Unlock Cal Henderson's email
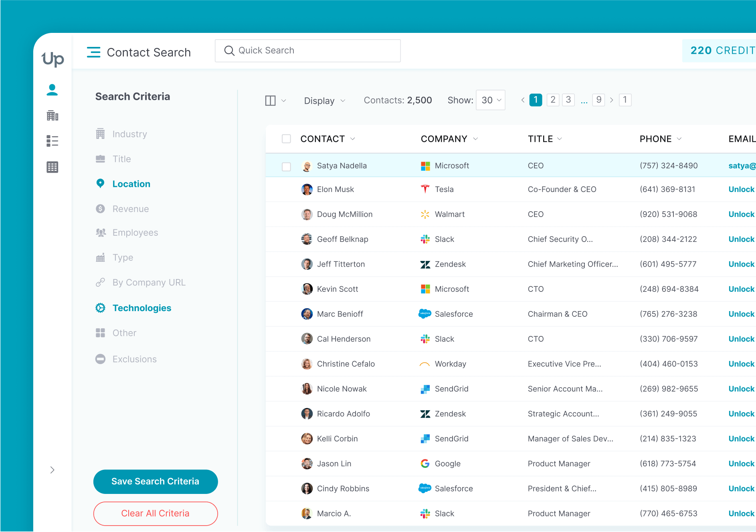 coord(741,339)
